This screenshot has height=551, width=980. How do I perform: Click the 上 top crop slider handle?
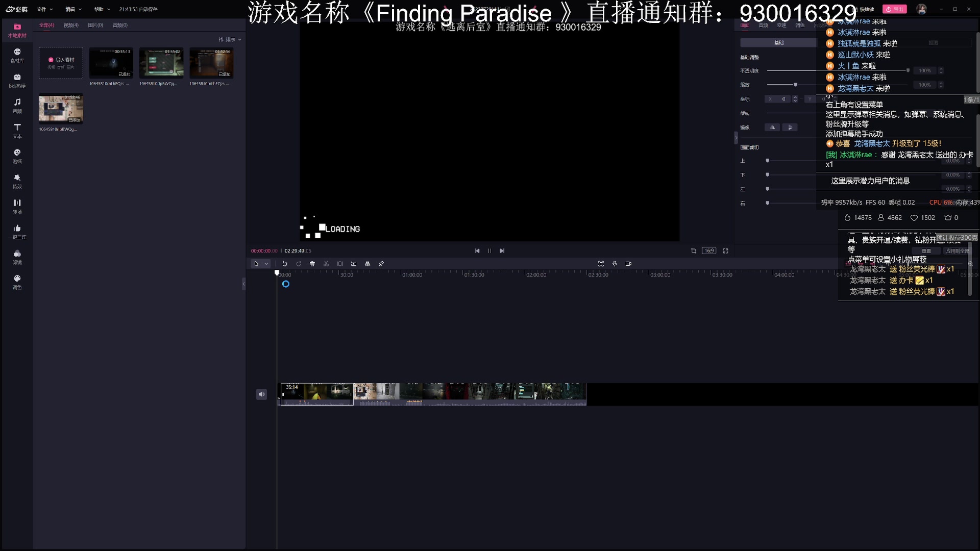click(x=767, y=161)
